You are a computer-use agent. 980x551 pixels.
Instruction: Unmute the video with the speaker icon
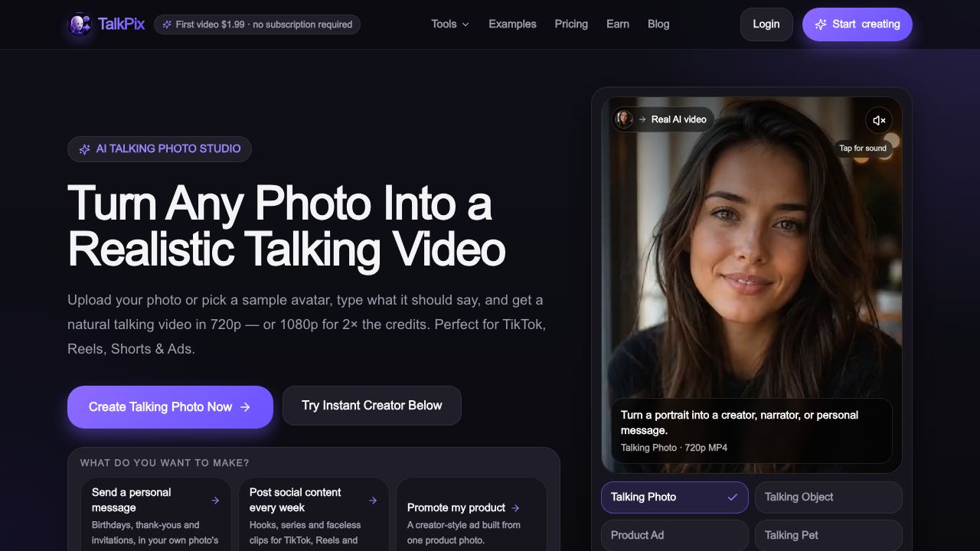[879, 120]
